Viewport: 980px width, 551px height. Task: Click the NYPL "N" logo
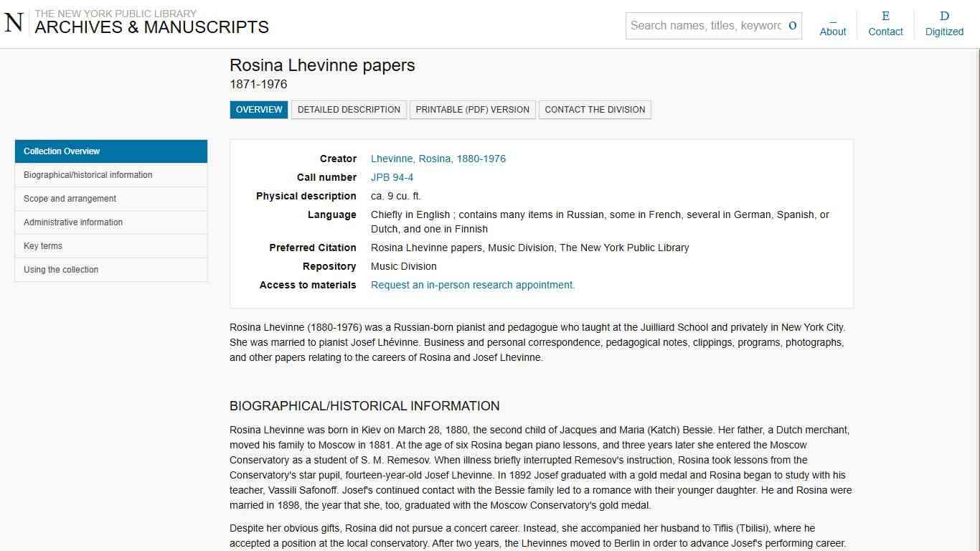click(x=13, y=22)
